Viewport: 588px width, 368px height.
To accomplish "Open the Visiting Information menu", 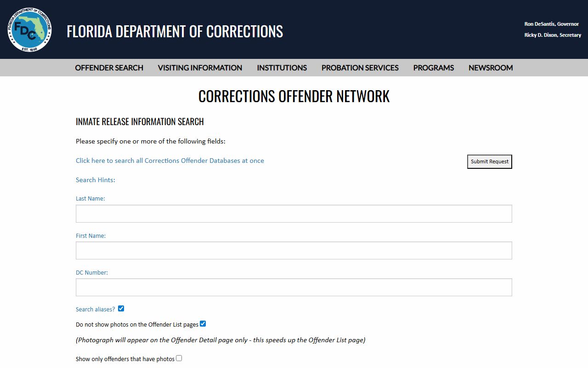I will coord(200,68).
